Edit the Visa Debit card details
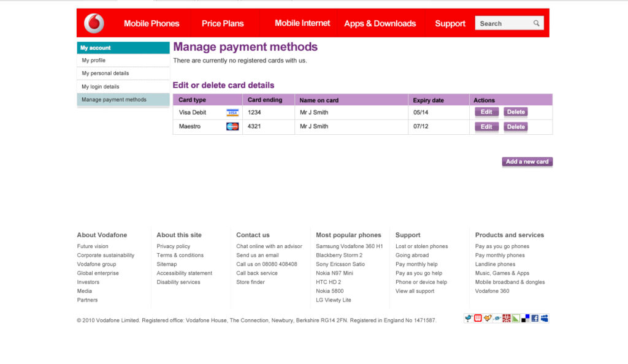This screenshot has height=364, width=628. tap(486, 112)
